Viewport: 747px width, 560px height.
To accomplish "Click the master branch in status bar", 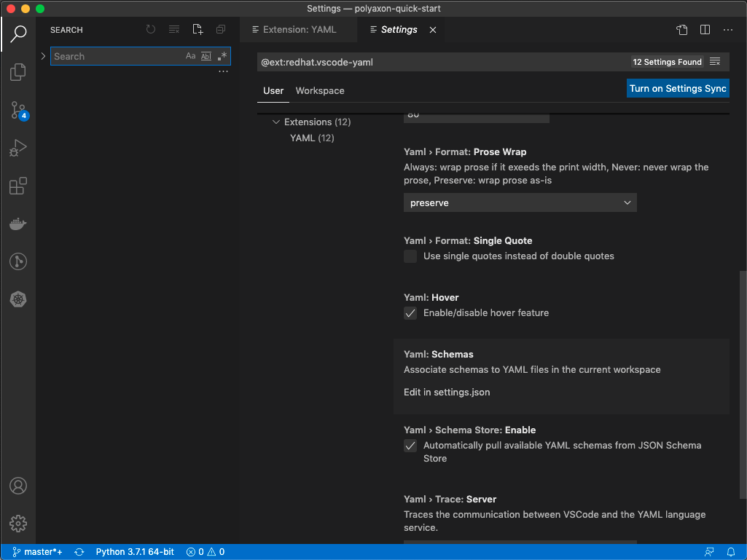I will [37, 551].
